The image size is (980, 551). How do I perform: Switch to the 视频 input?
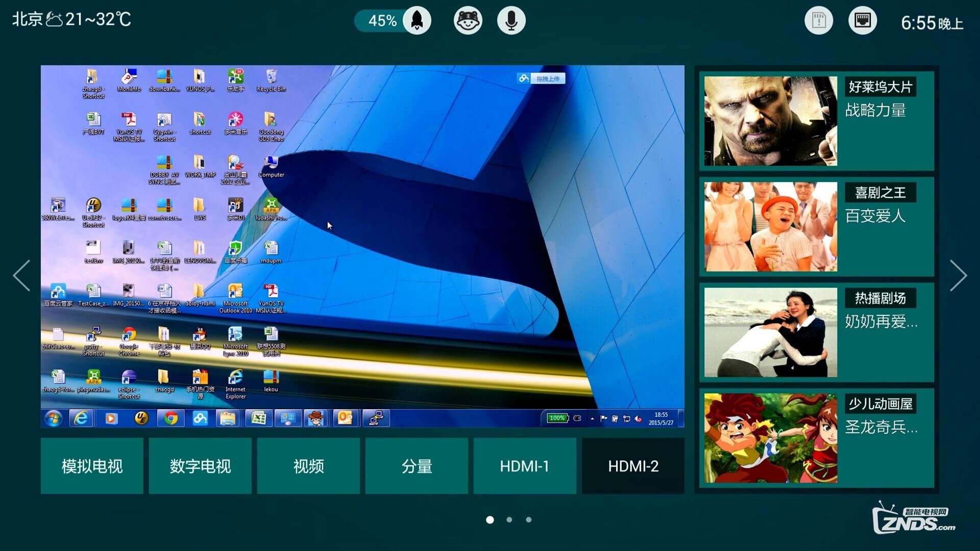click(x=308, y=466)
